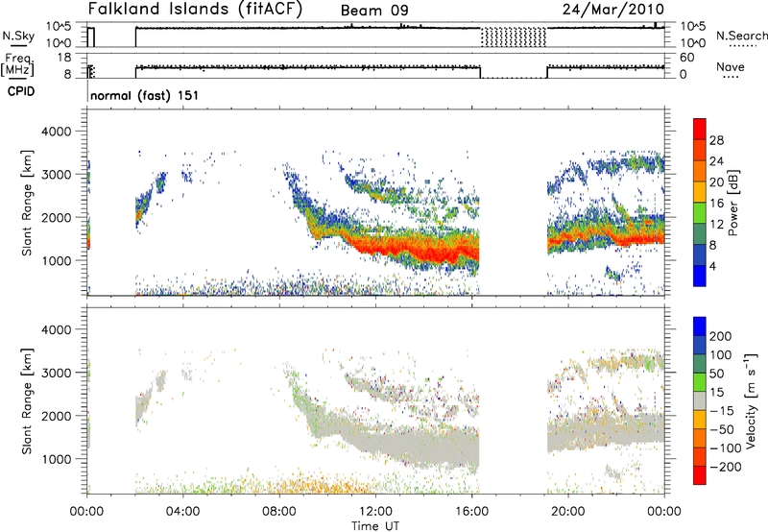
Task: Select the 3000 tick on the velocity panel
Action: click(x=56, y=373)
